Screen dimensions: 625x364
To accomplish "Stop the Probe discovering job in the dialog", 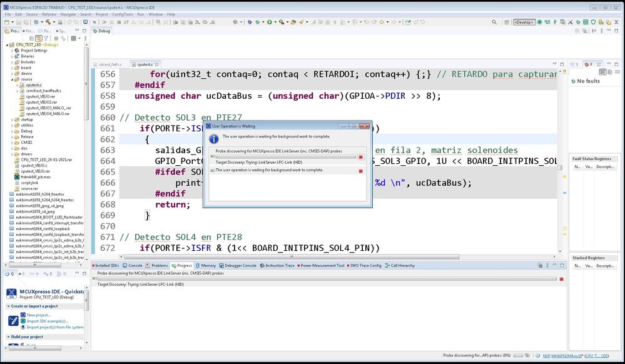I will click(x=361, y=157).
